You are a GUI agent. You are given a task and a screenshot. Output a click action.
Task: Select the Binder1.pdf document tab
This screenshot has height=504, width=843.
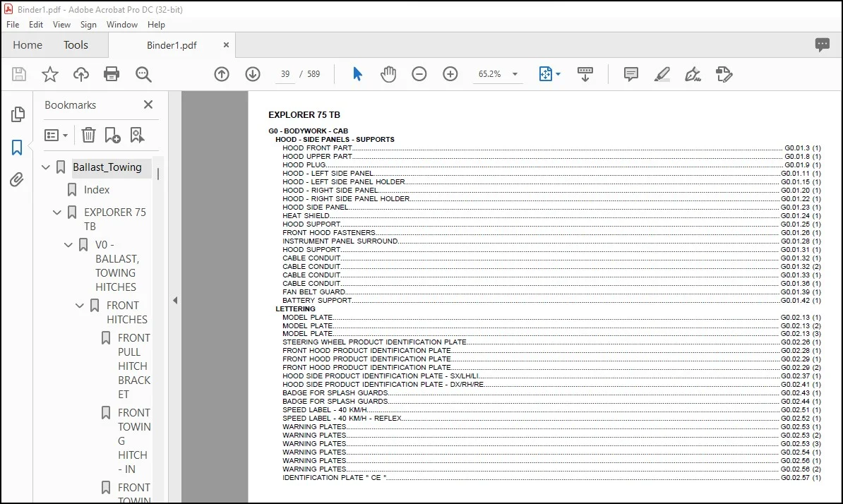172,45
